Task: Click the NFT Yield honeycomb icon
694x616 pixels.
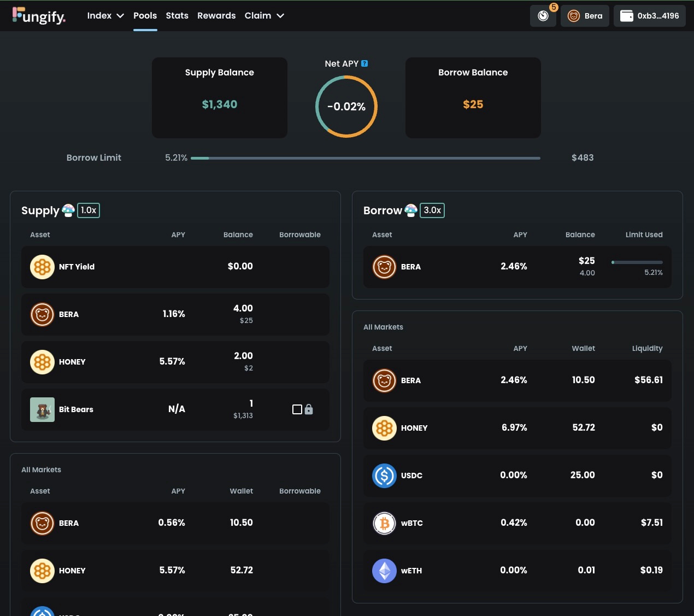Action: pyautogui.click(x=42, y=267)
